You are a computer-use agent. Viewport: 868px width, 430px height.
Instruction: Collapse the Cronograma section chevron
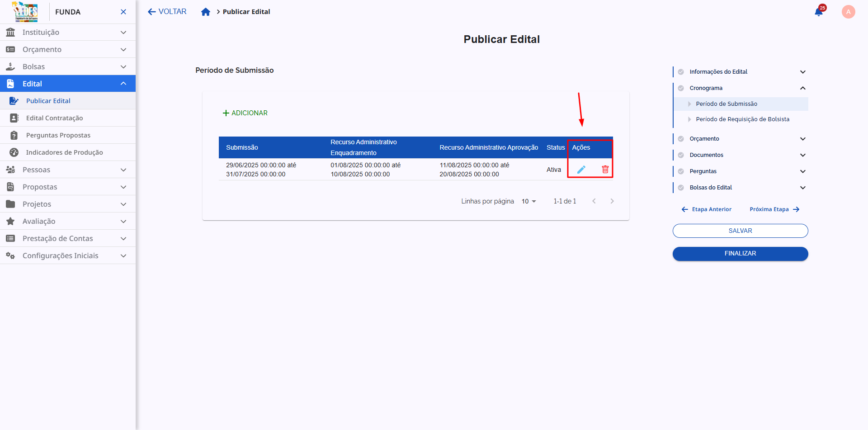point(803,88)
